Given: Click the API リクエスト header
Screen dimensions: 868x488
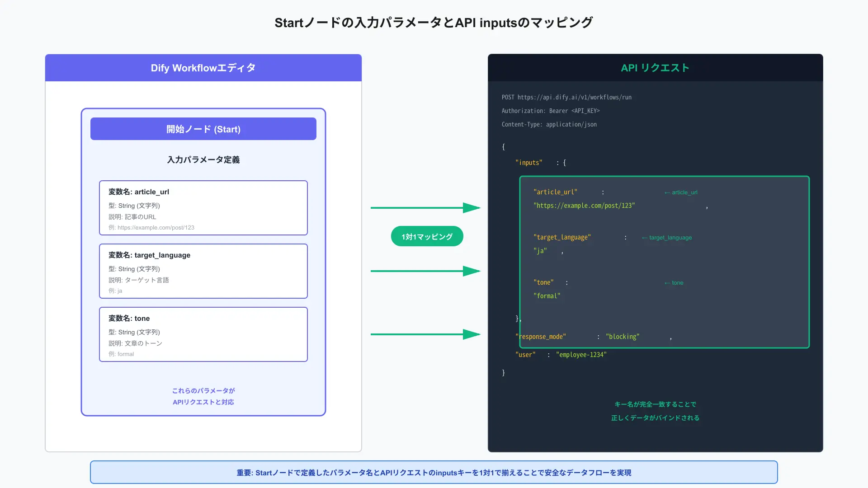Looking at the screenshot, I should [x=656, y=68].
